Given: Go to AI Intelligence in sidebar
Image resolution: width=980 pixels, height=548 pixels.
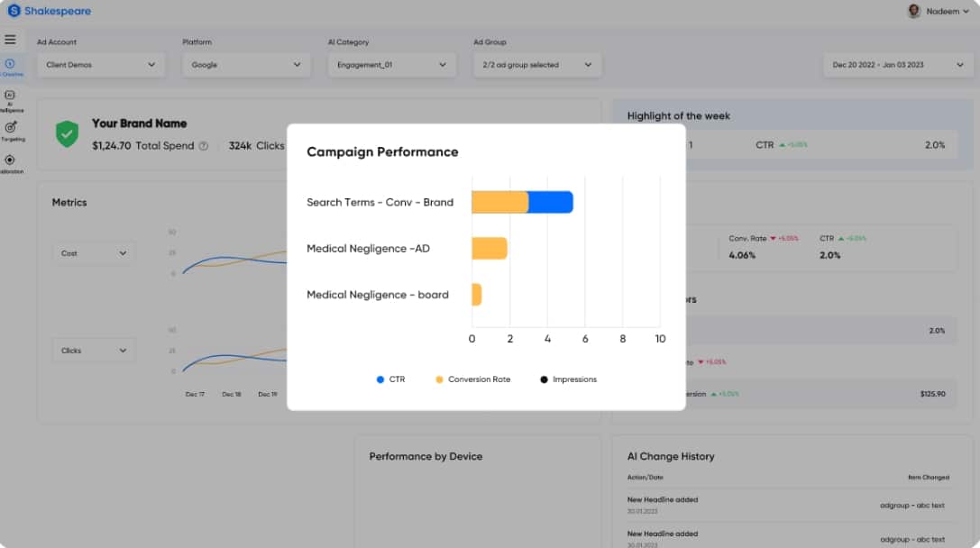Looking at the screenshot, I should [11, 101].
